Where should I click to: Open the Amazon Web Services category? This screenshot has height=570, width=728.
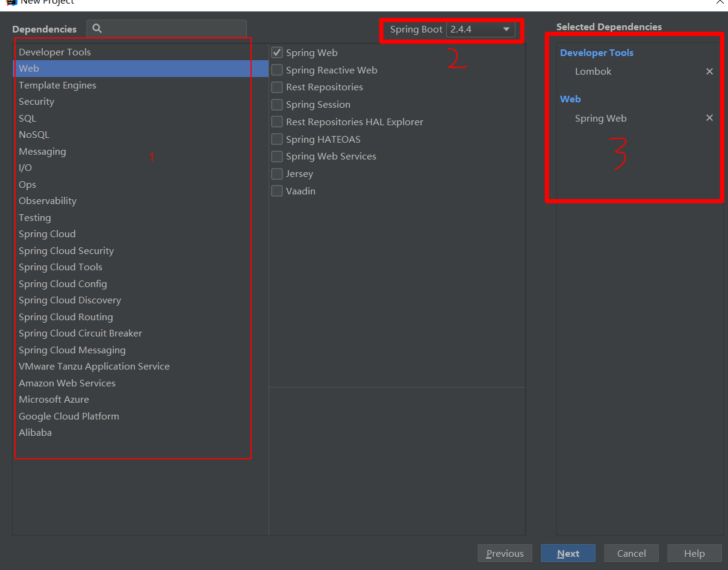coord(140,383)
